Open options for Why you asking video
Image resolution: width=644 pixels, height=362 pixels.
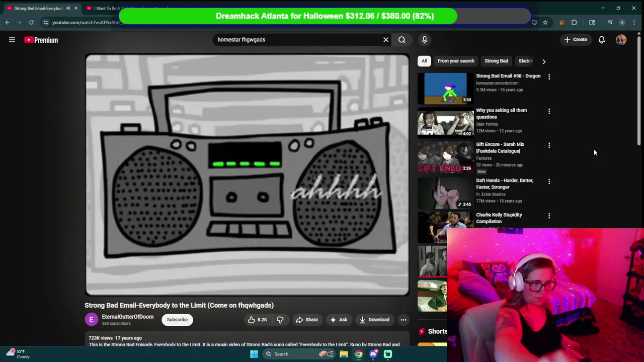[549, 111]
